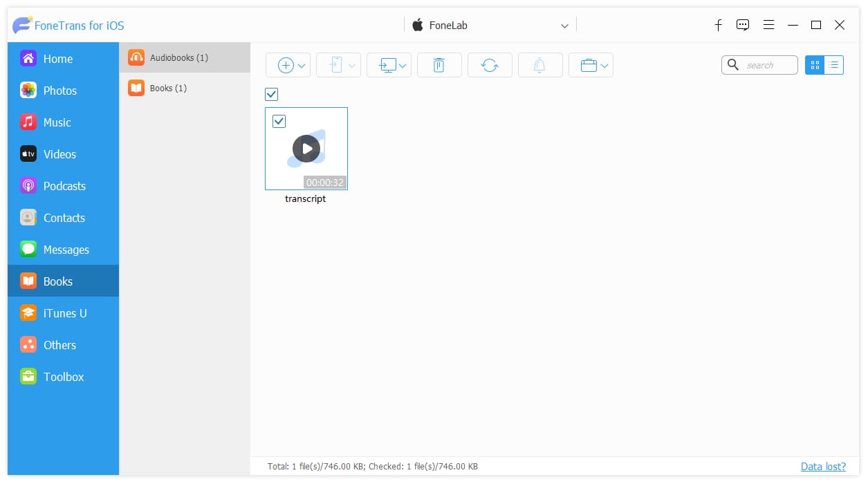Image resolution: width=868 pixels, height=484 pixels.
Task: Open the FoneLab device dropdown
Action: pyautogui.click(x=564, y=26)
